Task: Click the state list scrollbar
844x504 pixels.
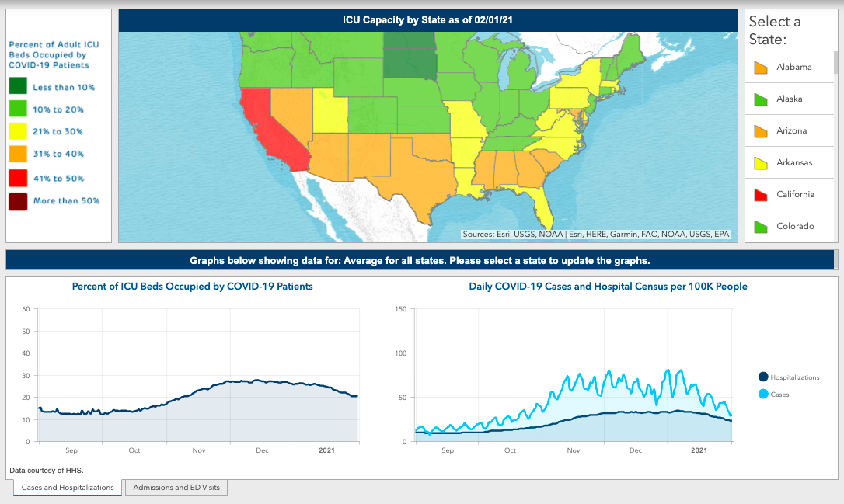Action: (836, 62)
